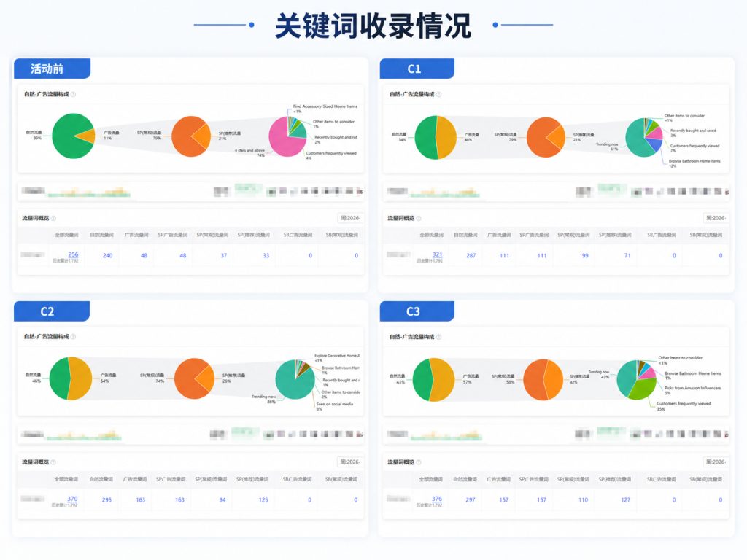This screenshot has height=560, width=747.
Task: Open natural traffic words value 240
Action: pos(108,256)
